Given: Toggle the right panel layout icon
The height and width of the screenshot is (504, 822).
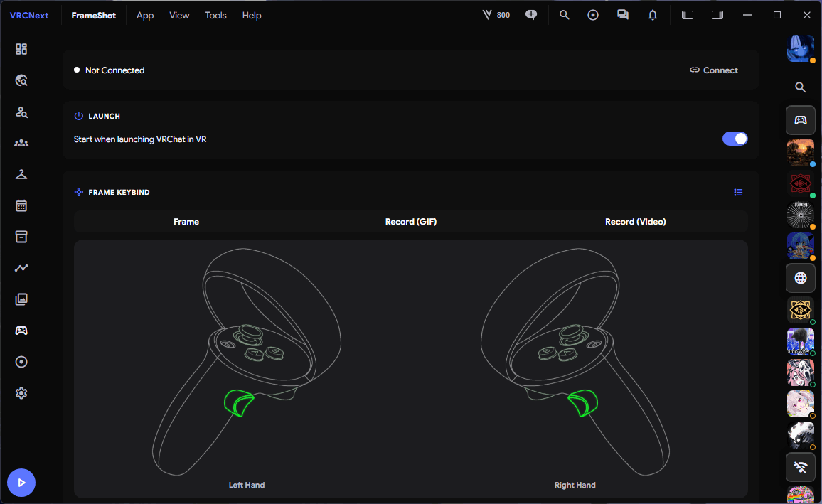Looking at the screenshot, I should 717,15.
